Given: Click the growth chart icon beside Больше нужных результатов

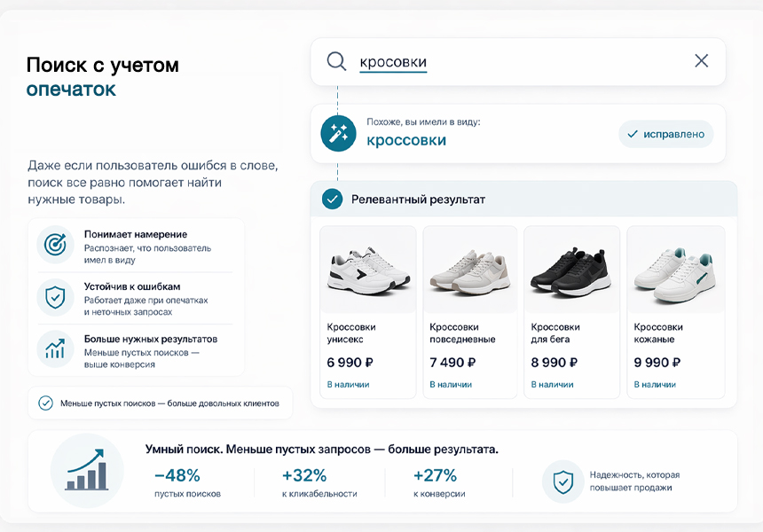Looking at the screenshot, I should (55, 348).
